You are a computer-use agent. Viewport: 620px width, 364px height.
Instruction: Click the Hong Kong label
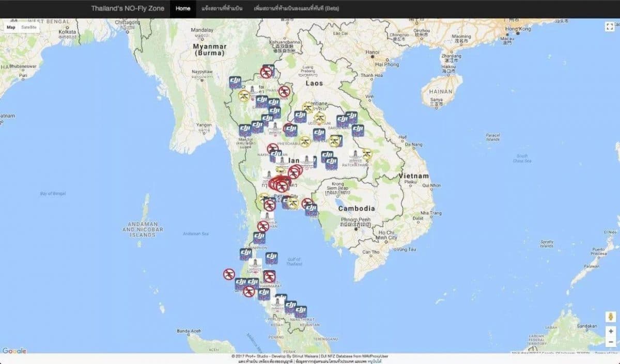click(518, 29)
